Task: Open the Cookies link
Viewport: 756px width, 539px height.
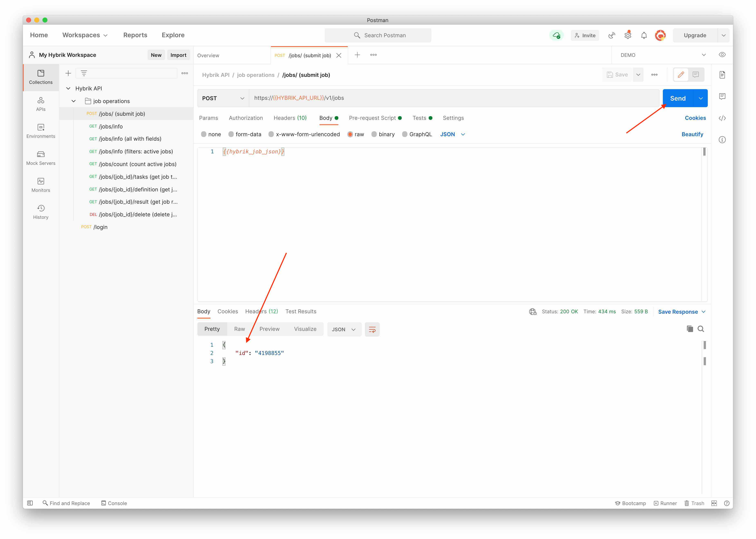Action: click(x=695, y=118)
